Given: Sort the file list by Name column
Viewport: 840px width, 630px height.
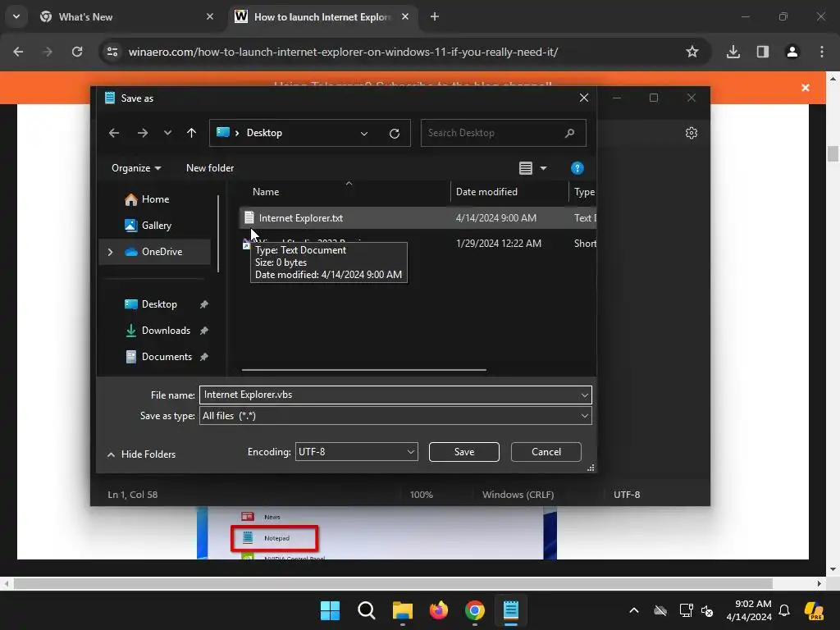Looking at the screenshot, I should [266, 192].
